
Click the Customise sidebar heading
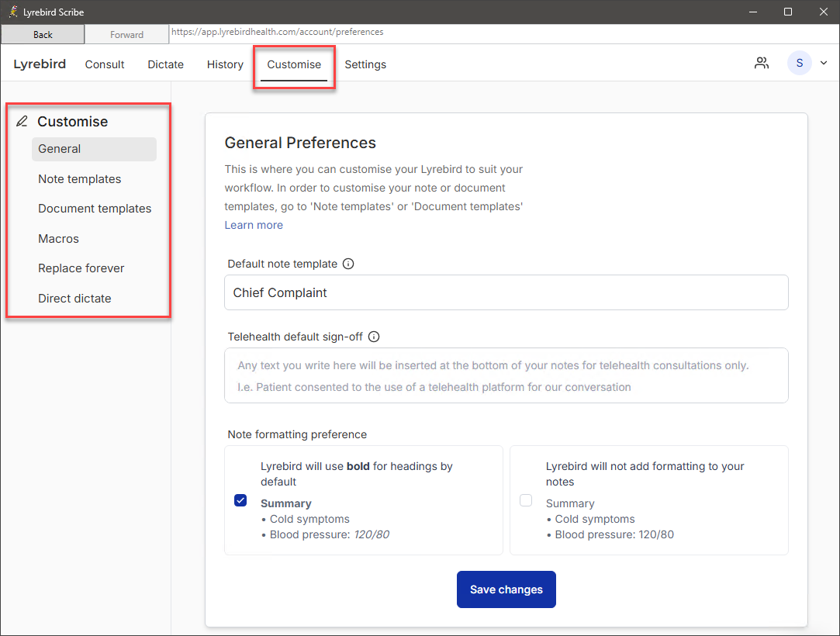(72, 122)
